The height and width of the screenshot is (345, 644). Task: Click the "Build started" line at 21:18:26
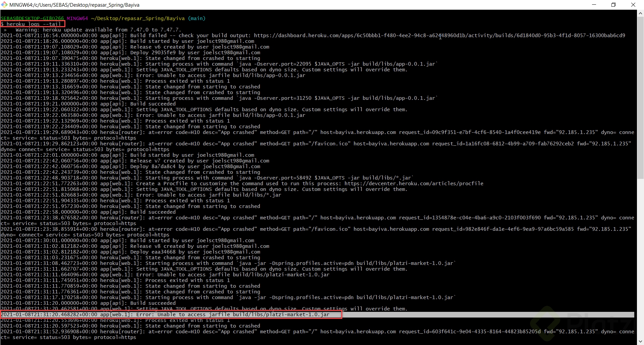pyautogui.click(x=127, y=41)
